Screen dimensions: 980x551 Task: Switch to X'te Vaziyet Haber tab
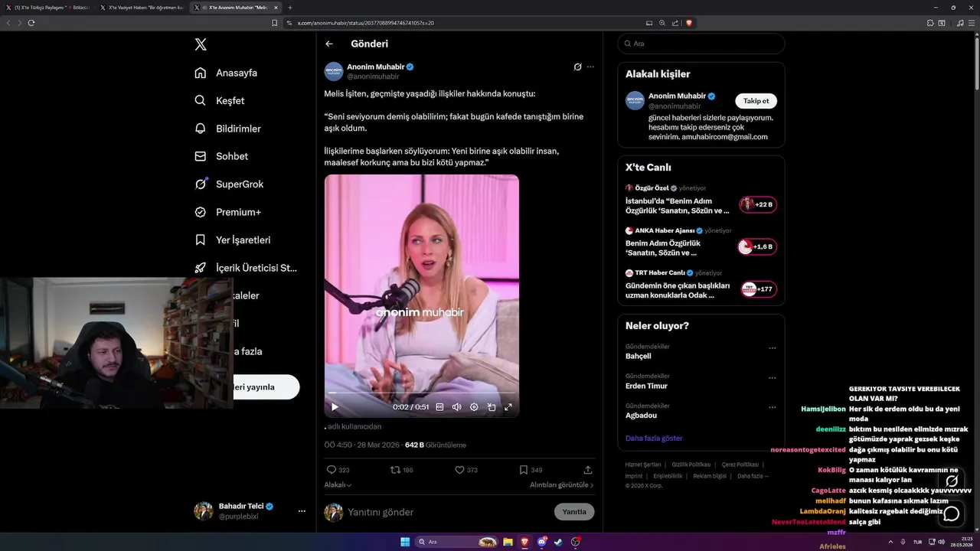point(141,7)
